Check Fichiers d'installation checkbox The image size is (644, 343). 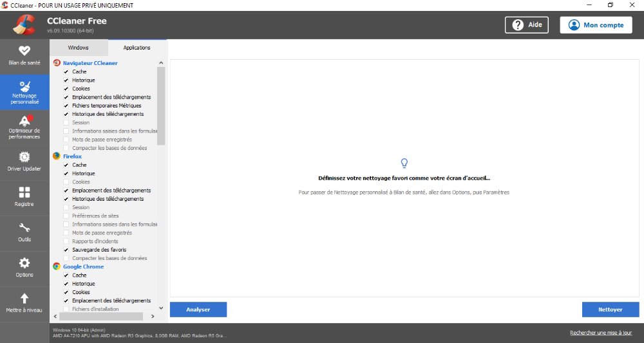(66, 309)
